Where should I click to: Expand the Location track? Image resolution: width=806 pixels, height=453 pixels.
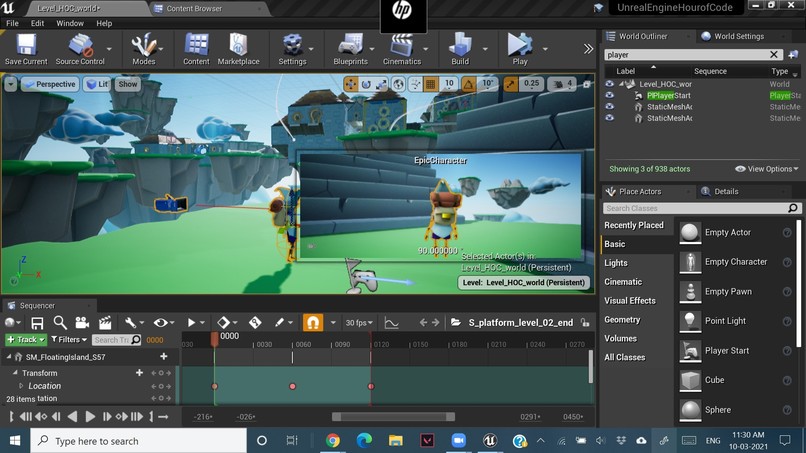pyautogui.click(x=21, y=385)
